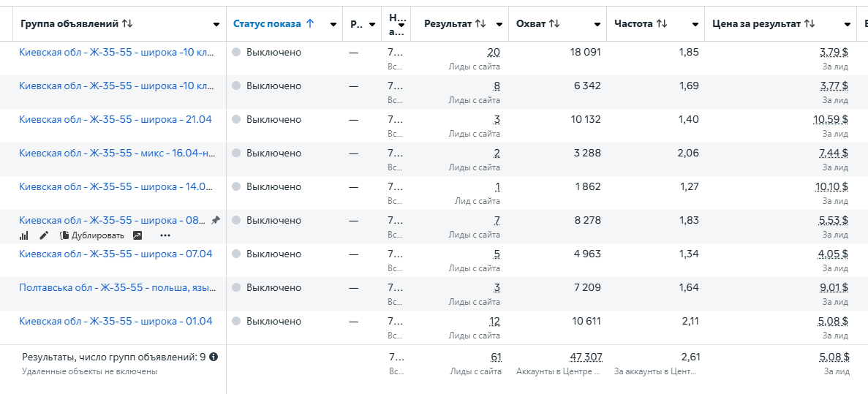The width and height of the screenshot is (868, 394).
Task: Open the Охват column dropdown
Action: [x=597, y=24]
